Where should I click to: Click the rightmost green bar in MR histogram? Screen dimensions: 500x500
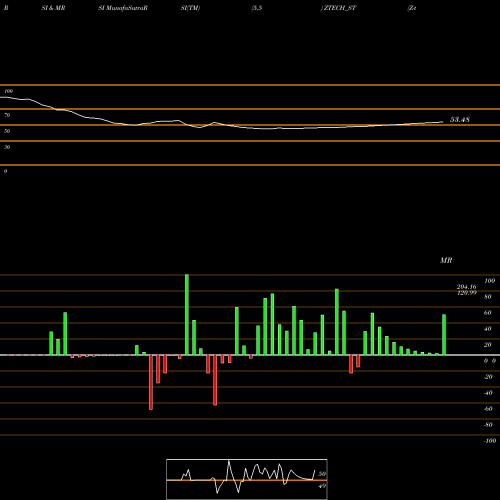pos(444,334)
